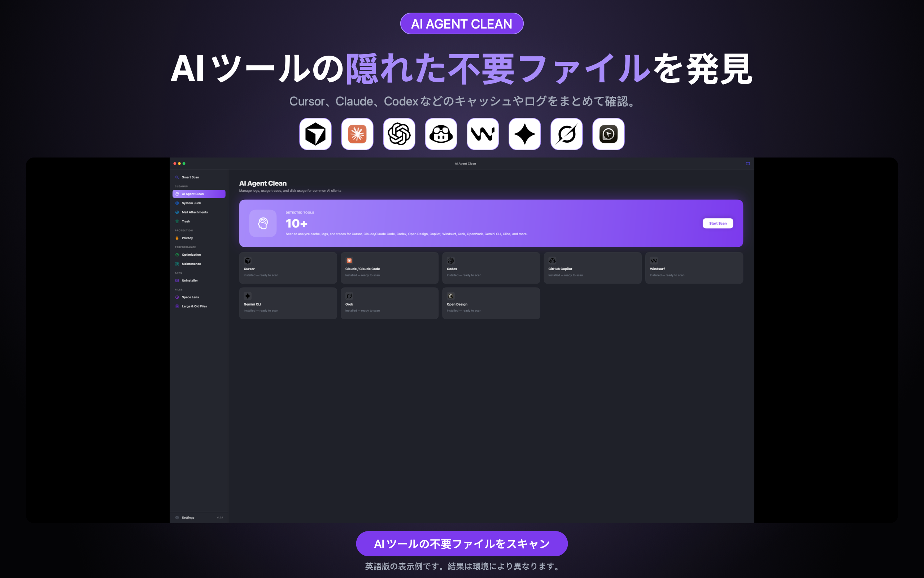The width and height of the screenshot is (924, 578).
Task: Open Mail Attachments section
Action: pos(199,212)
